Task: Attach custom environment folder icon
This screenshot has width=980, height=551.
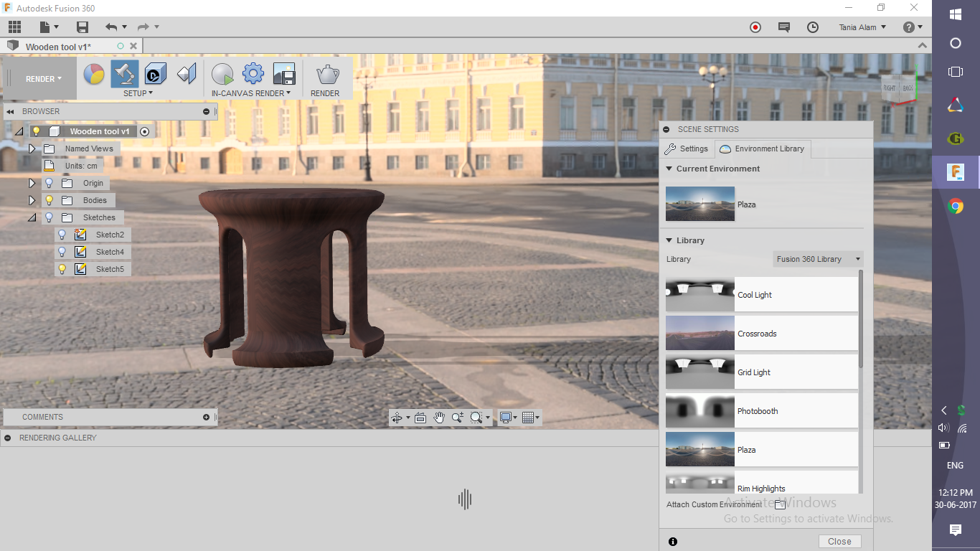Action: click(780, 504)
